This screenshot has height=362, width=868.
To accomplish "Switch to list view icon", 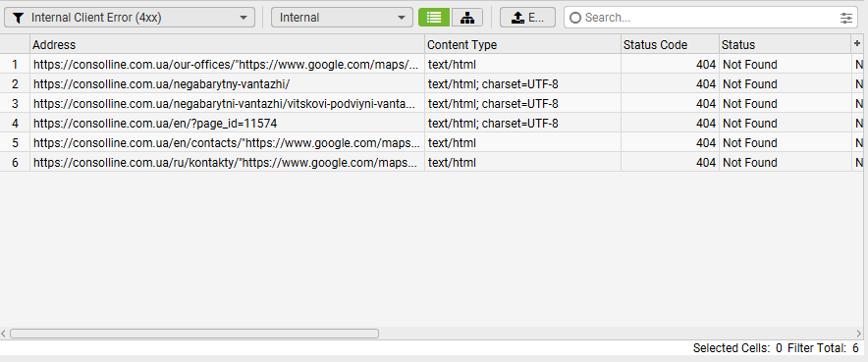I will click(x=434, y=17).
